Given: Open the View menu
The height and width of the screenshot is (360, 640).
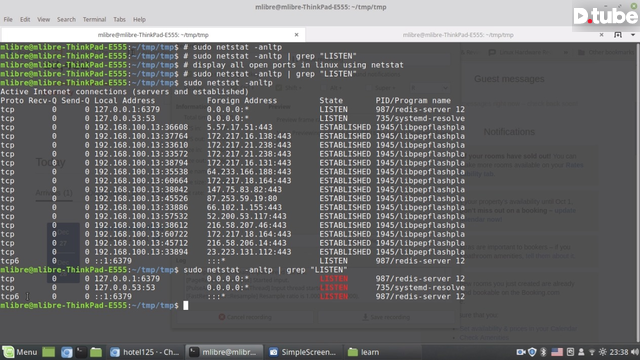Looking at the screenshot, I should [x=43, y=19].
